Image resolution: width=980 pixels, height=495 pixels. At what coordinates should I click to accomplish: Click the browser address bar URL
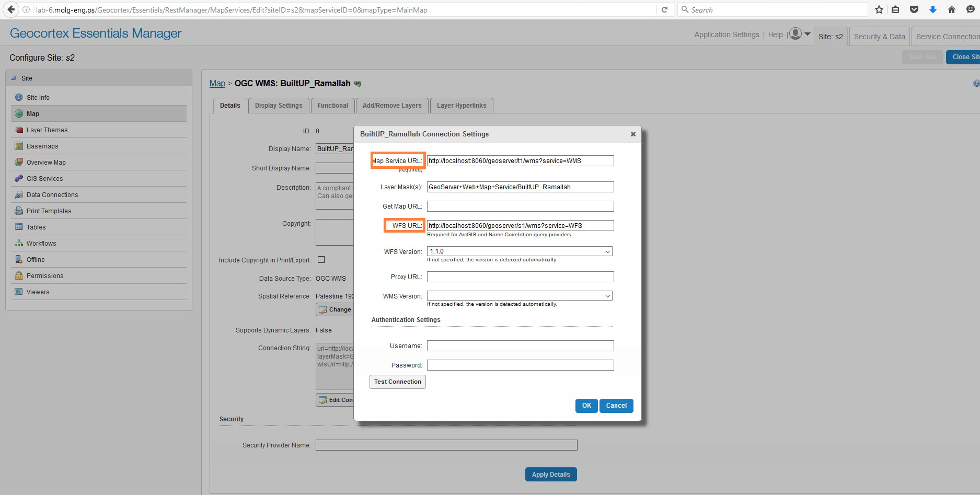(232, 10)
